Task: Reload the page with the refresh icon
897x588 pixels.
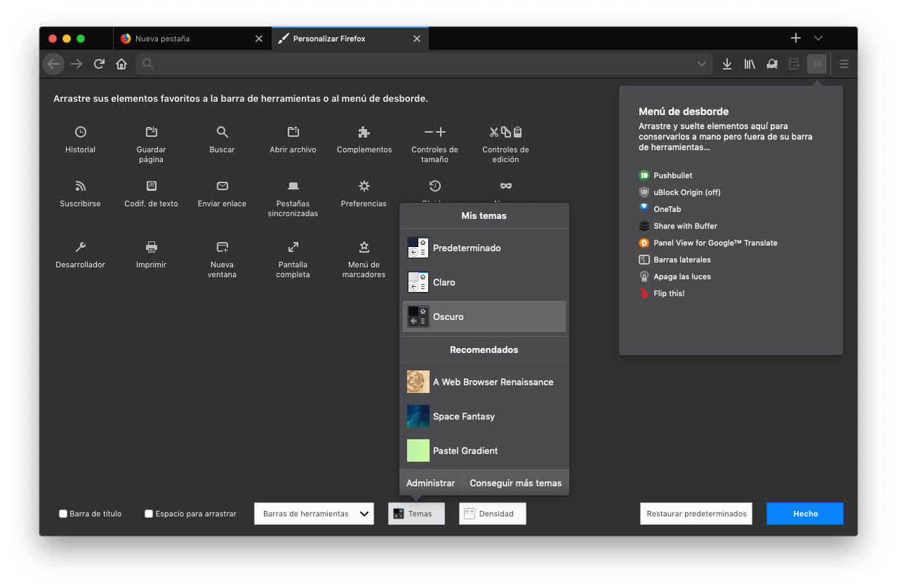Action: point(99,64)
